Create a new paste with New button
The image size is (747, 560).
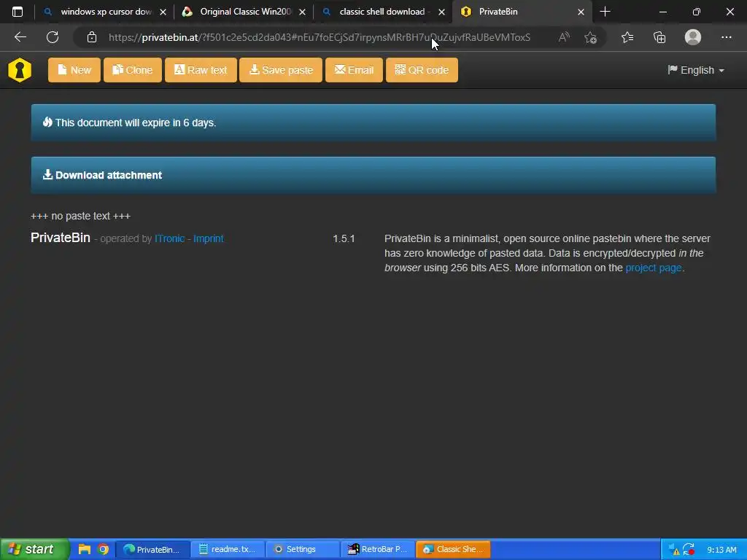[74, 70]
